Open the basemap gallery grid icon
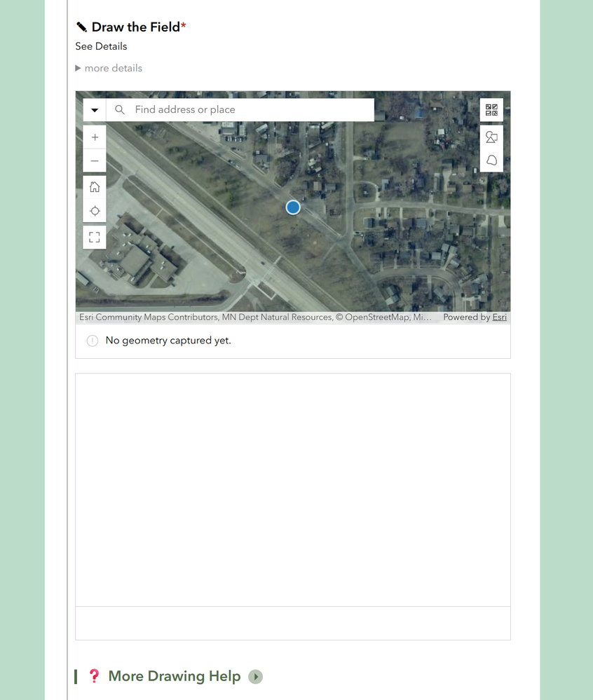Screen dimensions: 593x700 coord(491,110)
